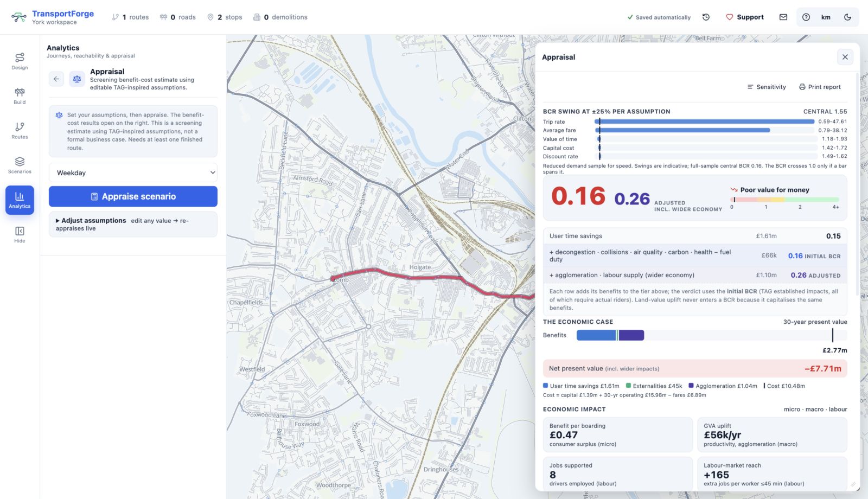Select the decongestion and collisions benefits row
The width and height of the screenshot is (868, 499).
click(695, 255)
